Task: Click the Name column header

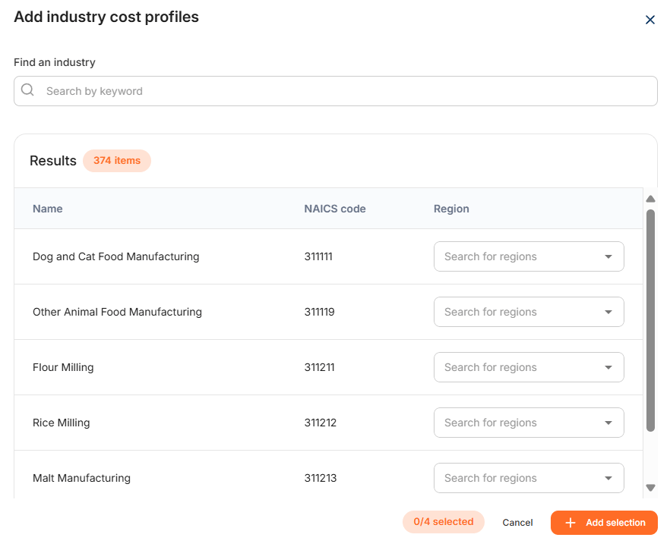Action: [48, 209]
